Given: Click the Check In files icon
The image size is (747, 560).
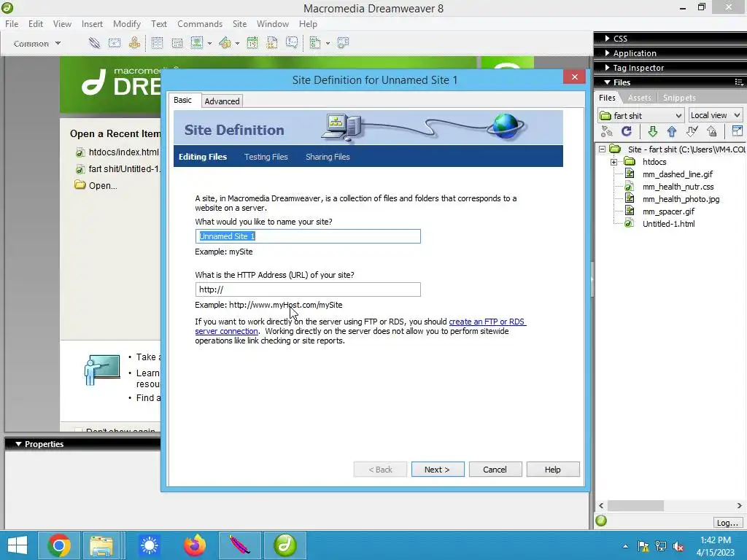Looking at the screenshot, I should tap(712, 131).
